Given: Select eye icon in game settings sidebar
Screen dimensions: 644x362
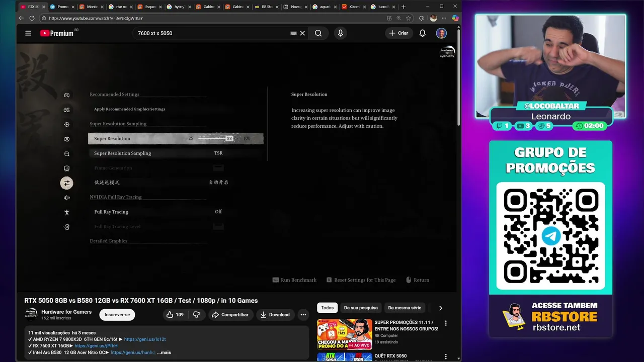Looking at the screenshot, I should pyautogui.click(x=67, y=139).
